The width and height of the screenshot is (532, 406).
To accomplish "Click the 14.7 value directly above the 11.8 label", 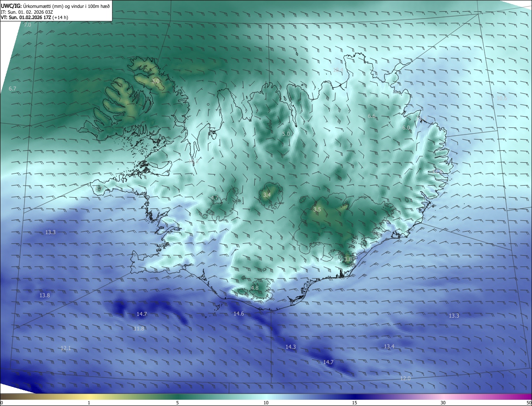I will coord(142,314).
